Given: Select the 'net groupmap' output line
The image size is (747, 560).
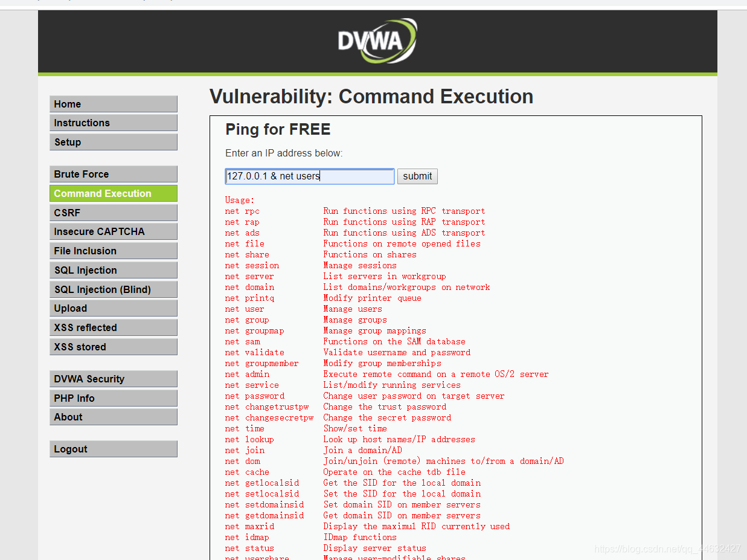Looking at the screenshot, I should (x=325, y=330).
